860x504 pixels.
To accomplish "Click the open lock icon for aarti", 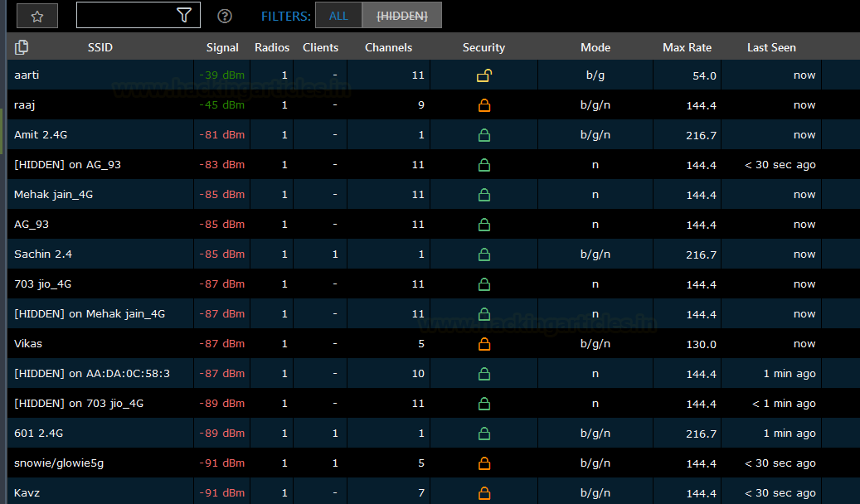I will (484, 75).
